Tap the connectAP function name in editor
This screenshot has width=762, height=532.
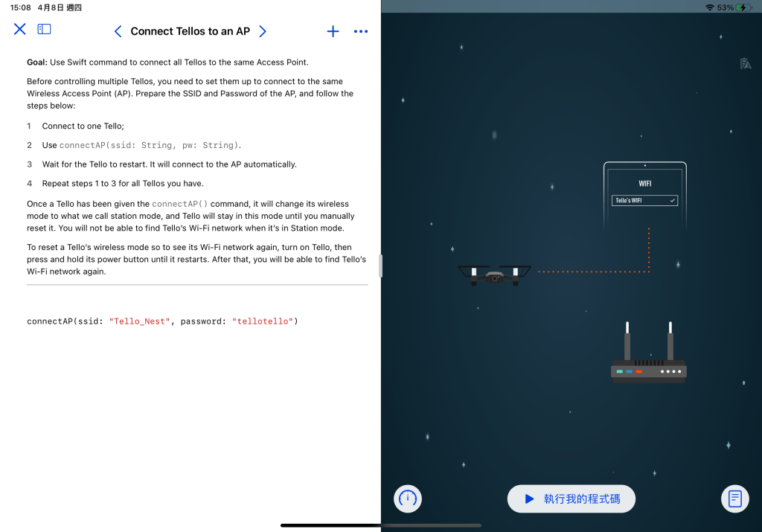point(48,321)
